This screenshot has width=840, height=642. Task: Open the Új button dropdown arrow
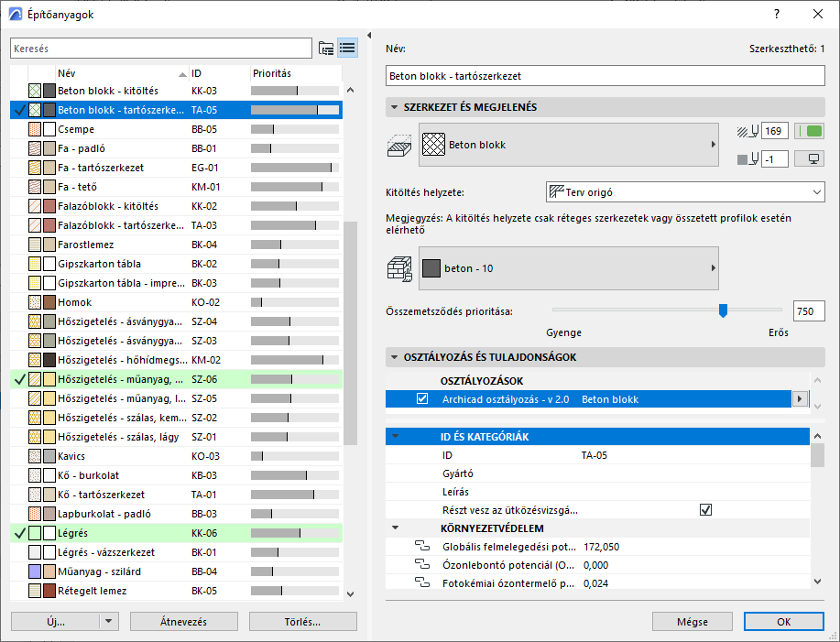coord(109,622)
